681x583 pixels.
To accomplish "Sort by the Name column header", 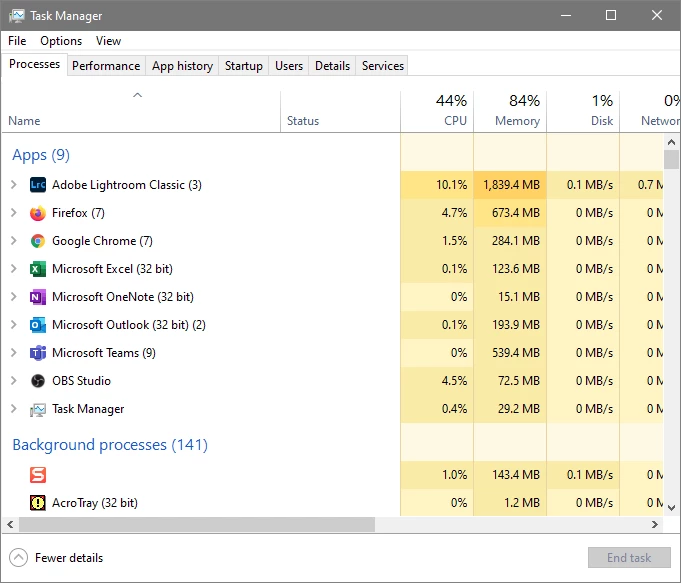I will pyautogui.click(x=141, y=112).
